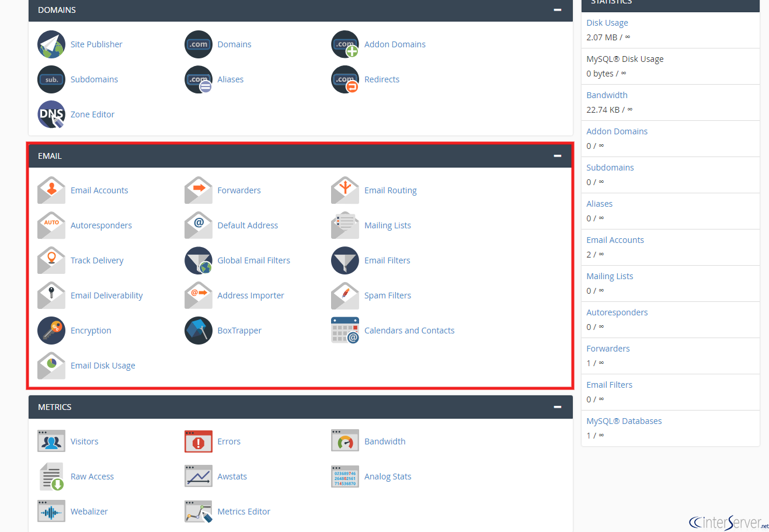The width and height of the screenshot is (769, 532).
Task: Click the Address Importer icon
Action: click(x=199, y=295)
